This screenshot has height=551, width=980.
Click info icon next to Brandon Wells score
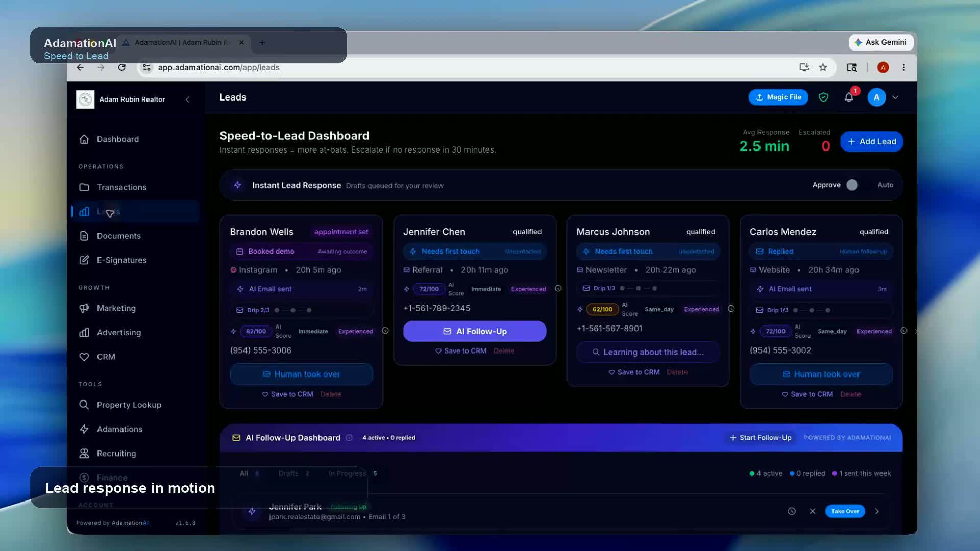385,331
